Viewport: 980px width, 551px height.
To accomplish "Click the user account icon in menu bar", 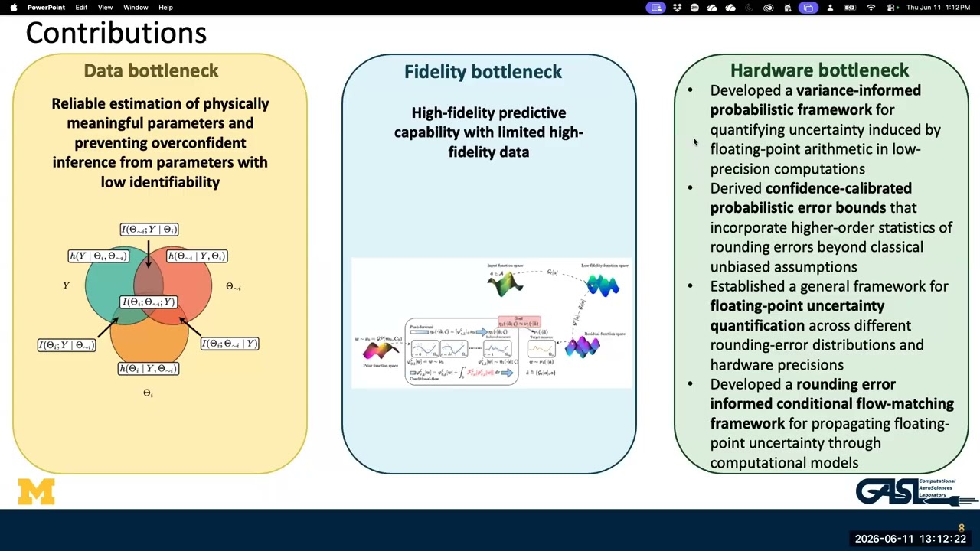I will 830,8.
